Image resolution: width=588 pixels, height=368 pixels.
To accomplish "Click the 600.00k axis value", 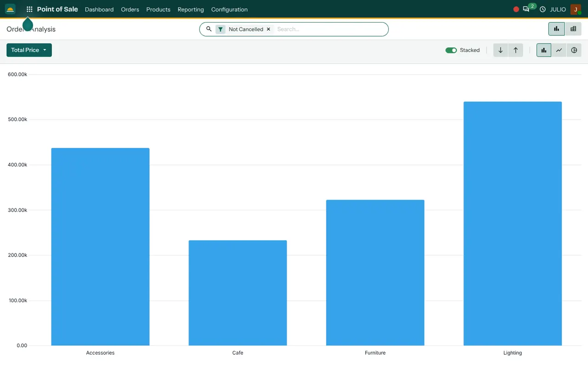I will (x=17, y=75).
